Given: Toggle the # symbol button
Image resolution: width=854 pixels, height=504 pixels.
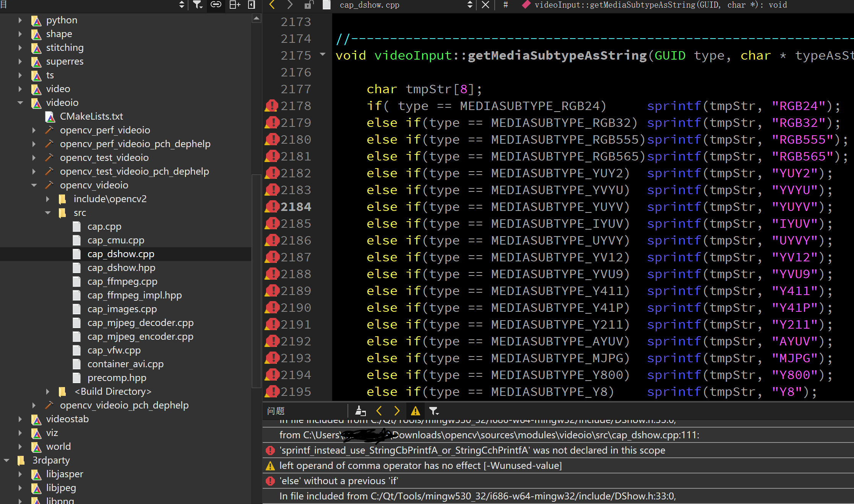Looking at the screenshot, I should coord(505,5).
